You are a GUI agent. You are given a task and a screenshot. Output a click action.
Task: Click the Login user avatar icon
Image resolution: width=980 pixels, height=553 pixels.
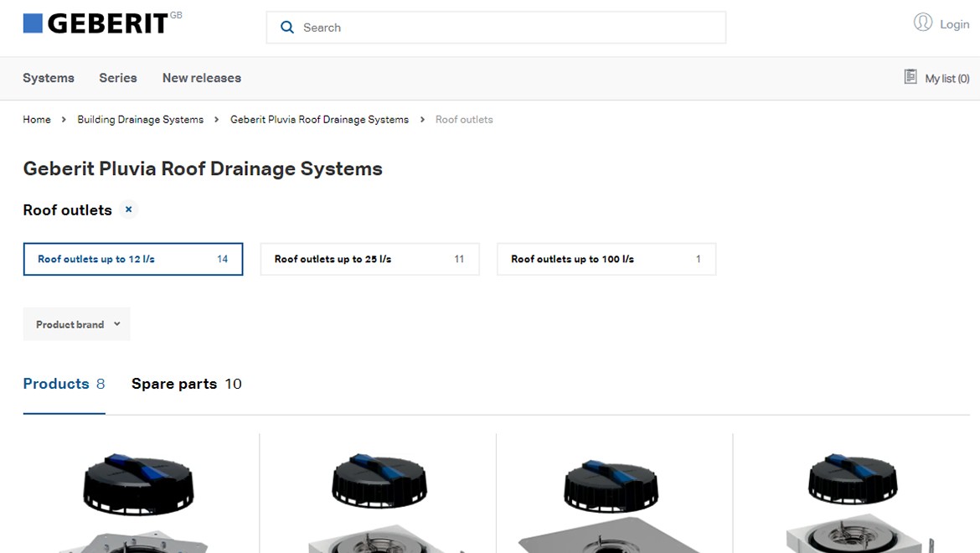922,23
